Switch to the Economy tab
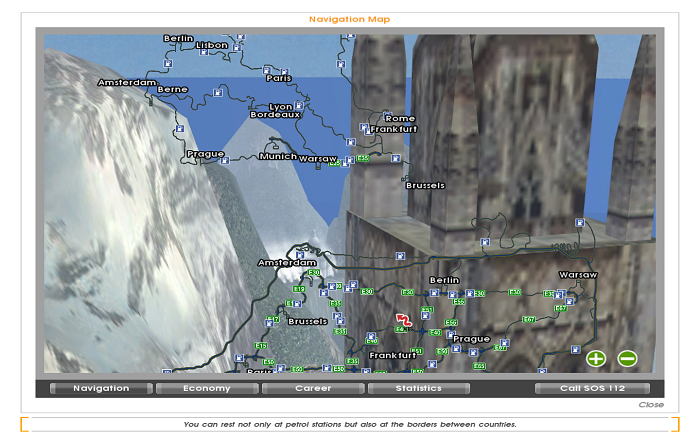700x437 pixels. pyautogui.click(x=207, y=388)
